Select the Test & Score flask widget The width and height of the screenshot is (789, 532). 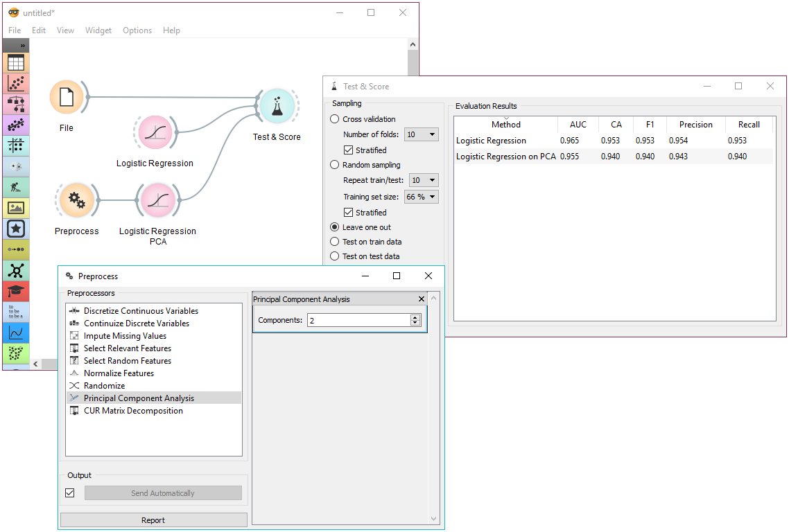pyautogui.click(x=277, y=106)
